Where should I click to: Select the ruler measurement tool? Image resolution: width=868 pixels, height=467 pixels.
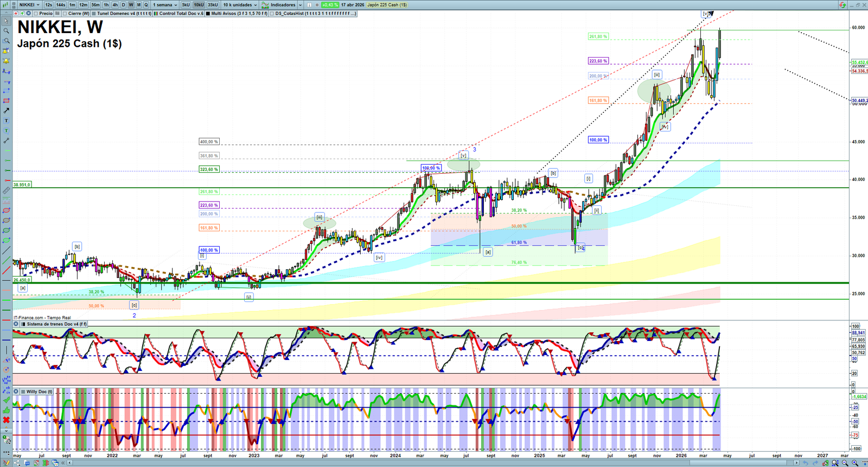pos(6,191)
